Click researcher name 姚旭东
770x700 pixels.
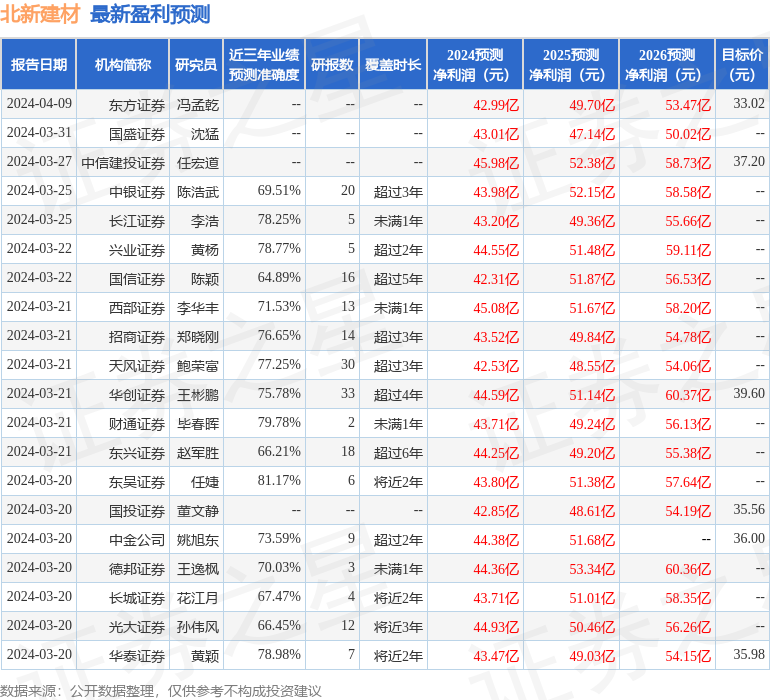(198, 540)
